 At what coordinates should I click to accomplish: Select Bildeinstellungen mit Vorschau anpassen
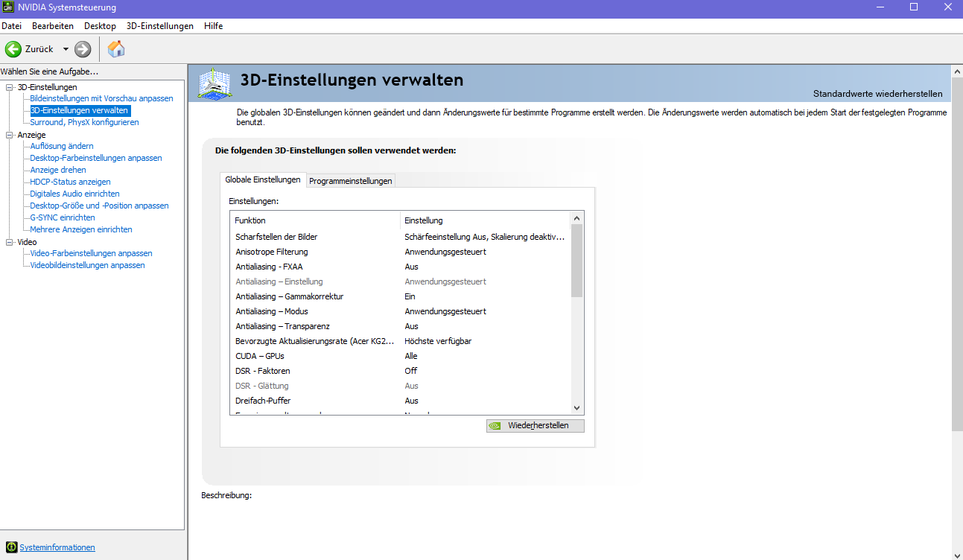pos(101,98)
